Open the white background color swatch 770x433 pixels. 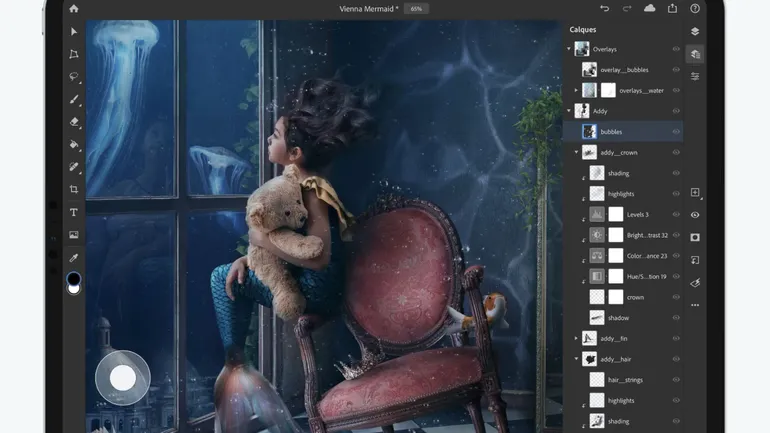coord(74,290)
